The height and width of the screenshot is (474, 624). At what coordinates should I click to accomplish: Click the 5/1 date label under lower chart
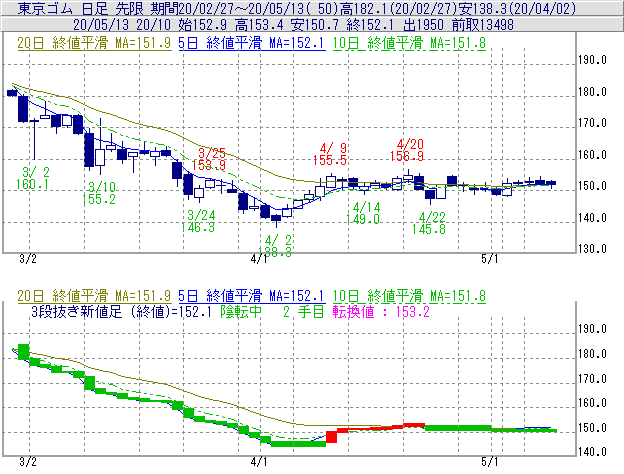click(x=489, y=462)
